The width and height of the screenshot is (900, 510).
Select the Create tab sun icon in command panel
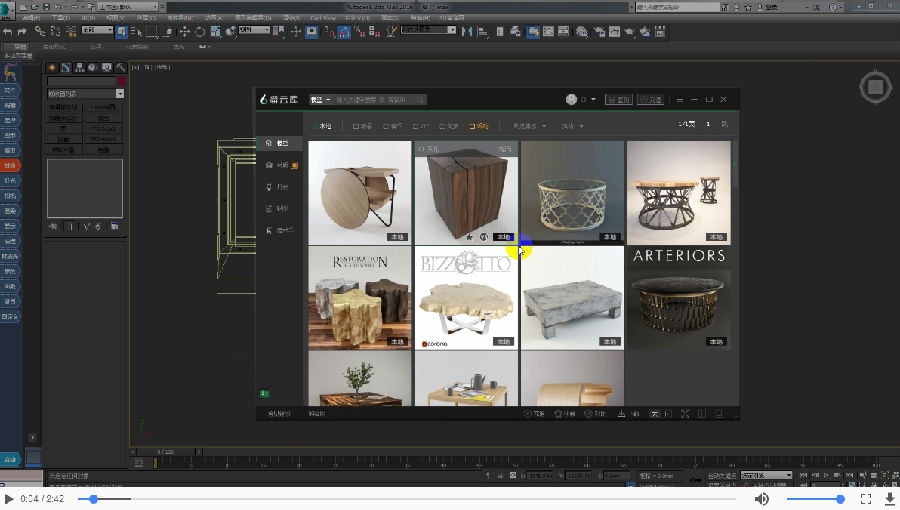[x=52, y=68]
